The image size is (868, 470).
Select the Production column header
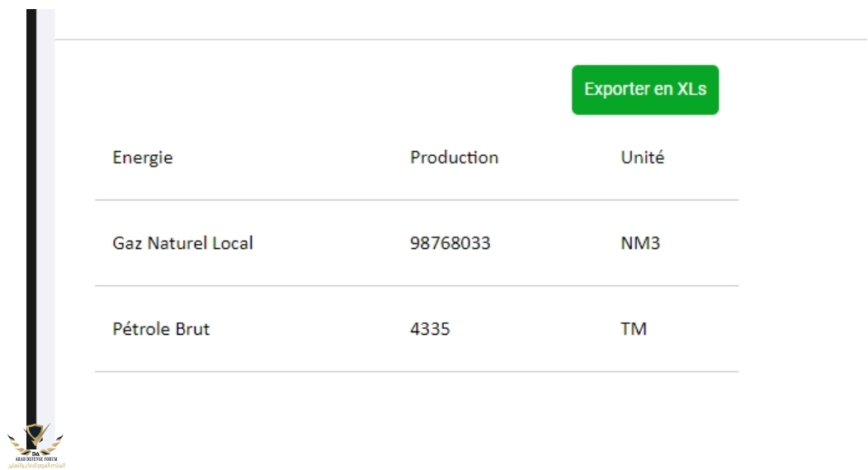click(454, 157)
